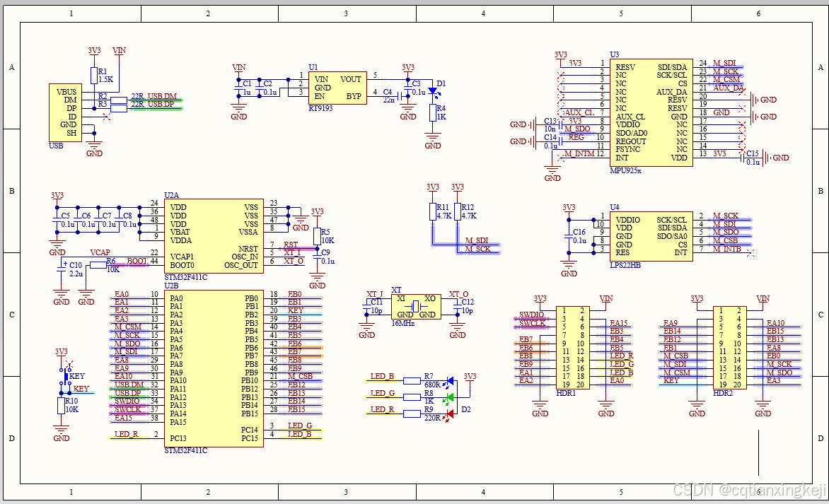Click the KEY push-button switch symbol
The image size is (829, 504).
[64, 377]
